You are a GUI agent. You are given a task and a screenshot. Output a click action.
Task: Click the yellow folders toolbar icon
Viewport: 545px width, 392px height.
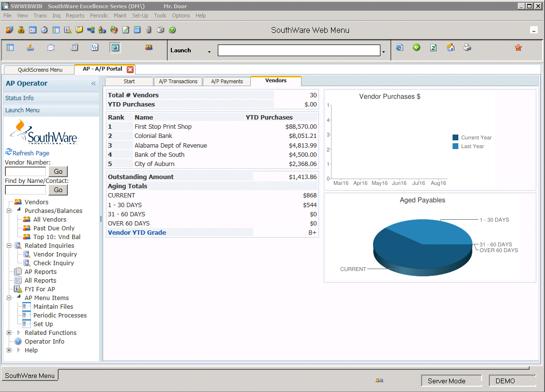click(79, 30)
